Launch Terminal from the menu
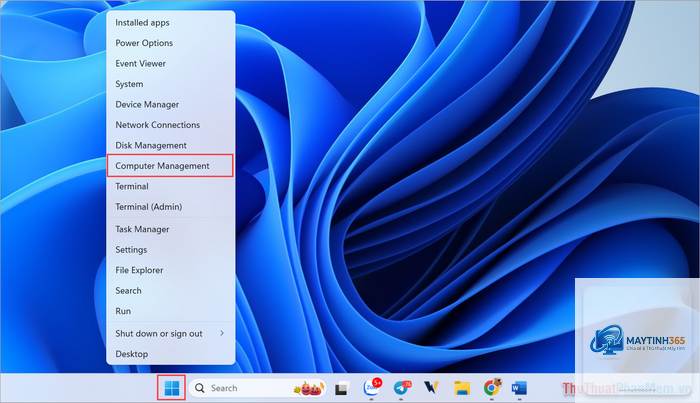Screen dimensions: 700x403 171,187
